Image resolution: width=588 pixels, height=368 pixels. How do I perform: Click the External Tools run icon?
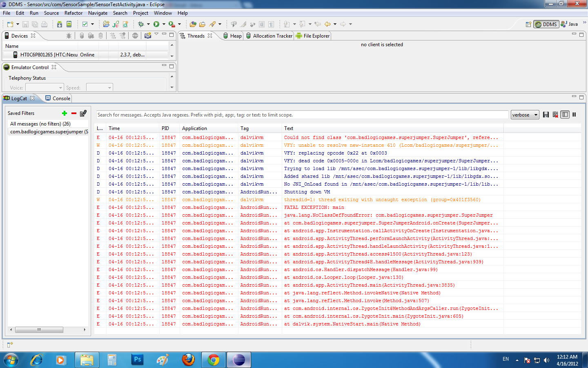[172, 24]
